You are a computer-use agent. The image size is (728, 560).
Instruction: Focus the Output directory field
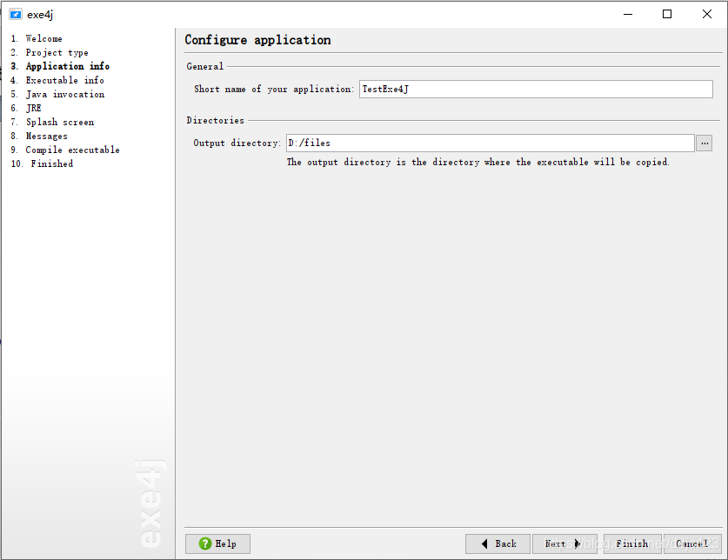[x=491, y=143]
